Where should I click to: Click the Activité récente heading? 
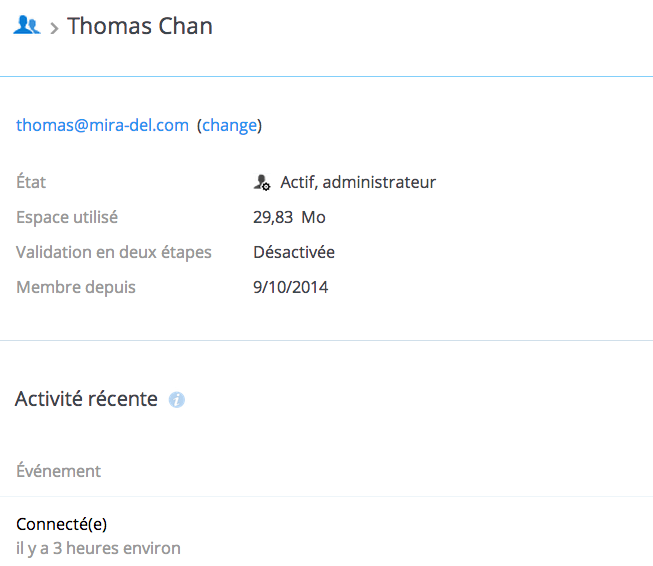point(86,399)
